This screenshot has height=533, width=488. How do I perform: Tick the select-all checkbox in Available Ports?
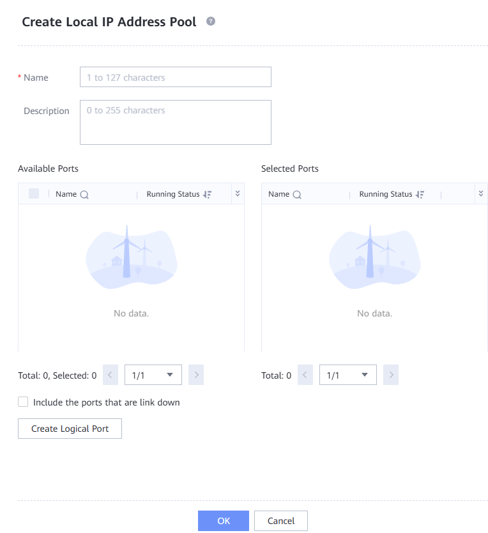(34, 193)
